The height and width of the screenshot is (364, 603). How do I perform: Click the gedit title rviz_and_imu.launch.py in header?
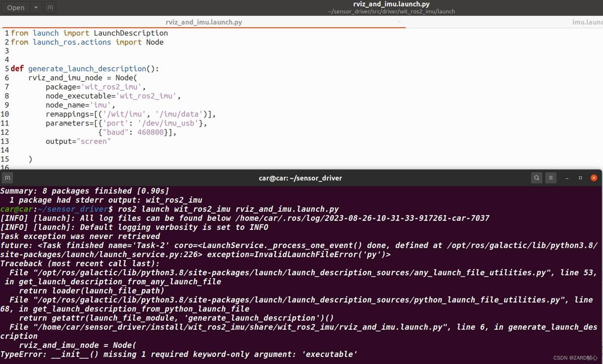[x=391, y=4]
